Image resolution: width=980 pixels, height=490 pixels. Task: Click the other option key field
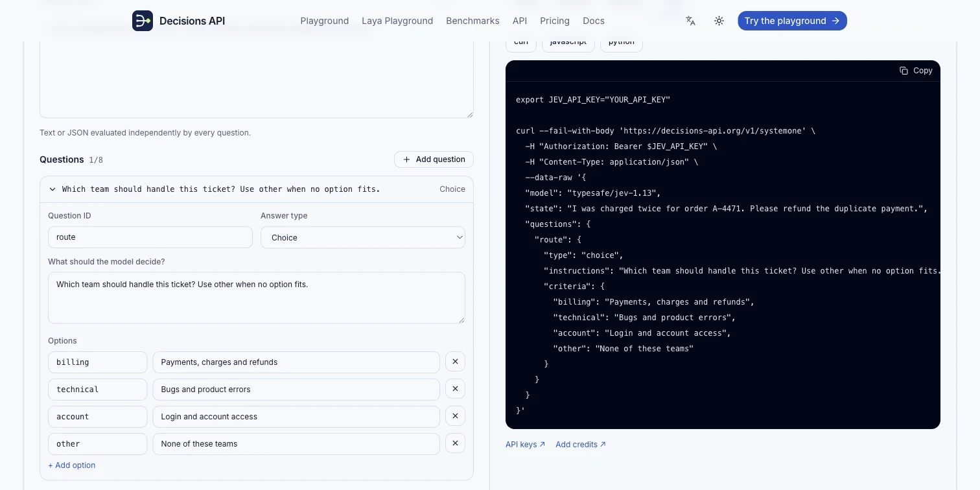tap(98, 444)
